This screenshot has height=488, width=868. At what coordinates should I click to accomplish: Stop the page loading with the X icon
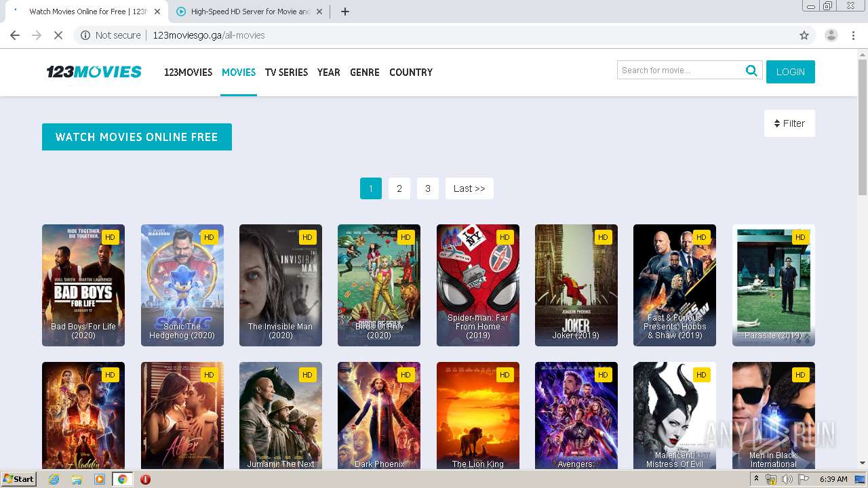[58, 35]
